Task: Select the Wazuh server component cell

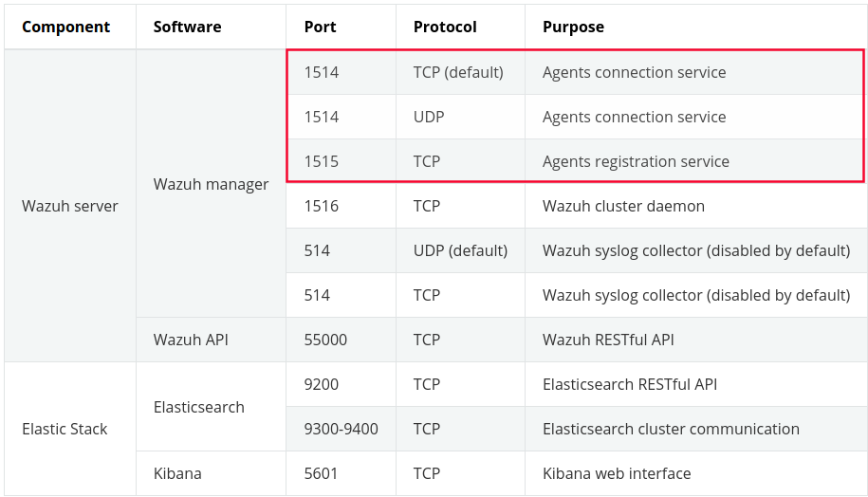Action: click(x=70, y=206)
